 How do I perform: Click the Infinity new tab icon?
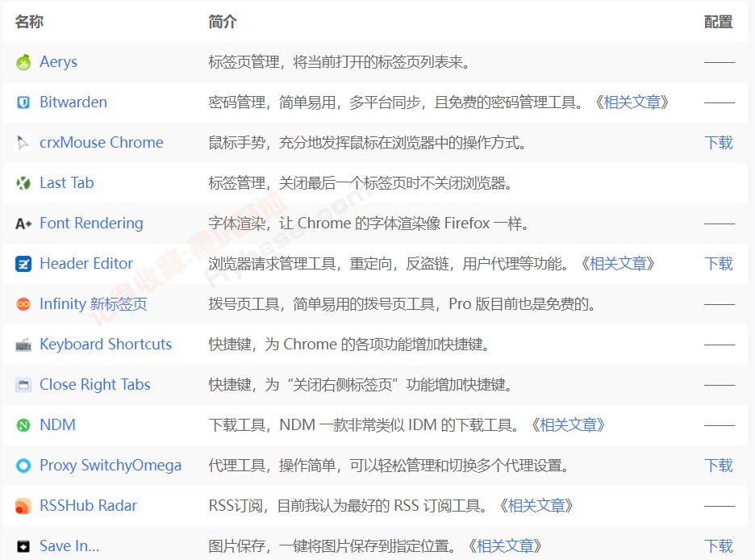[x=23, y=304]
